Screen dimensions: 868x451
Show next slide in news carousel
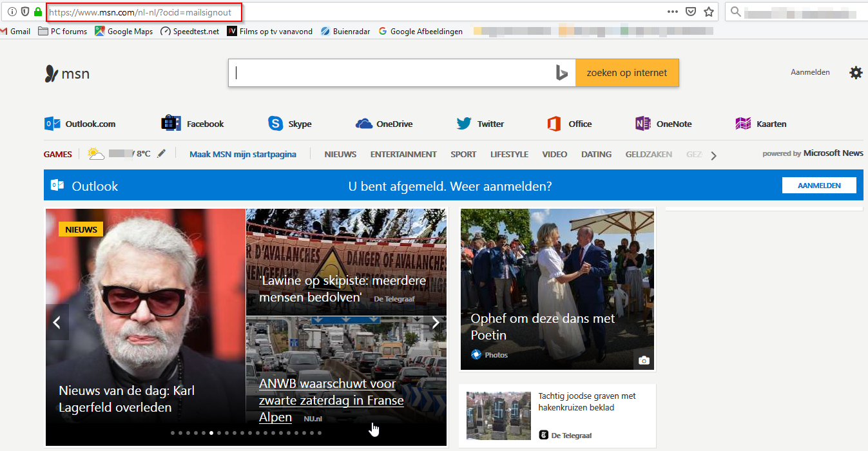click(436, 323)
